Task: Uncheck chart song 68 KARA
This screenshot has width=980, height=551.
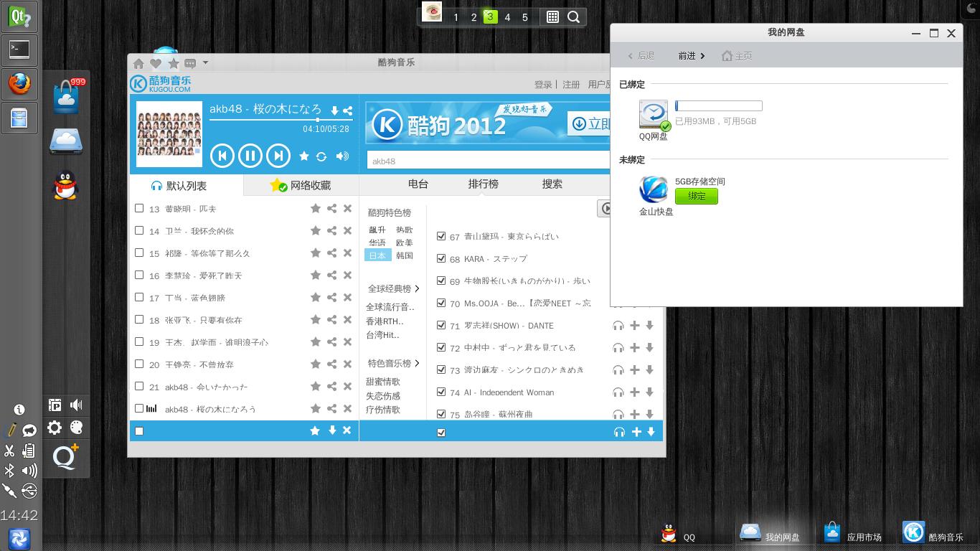Action: tap(441, 258)
